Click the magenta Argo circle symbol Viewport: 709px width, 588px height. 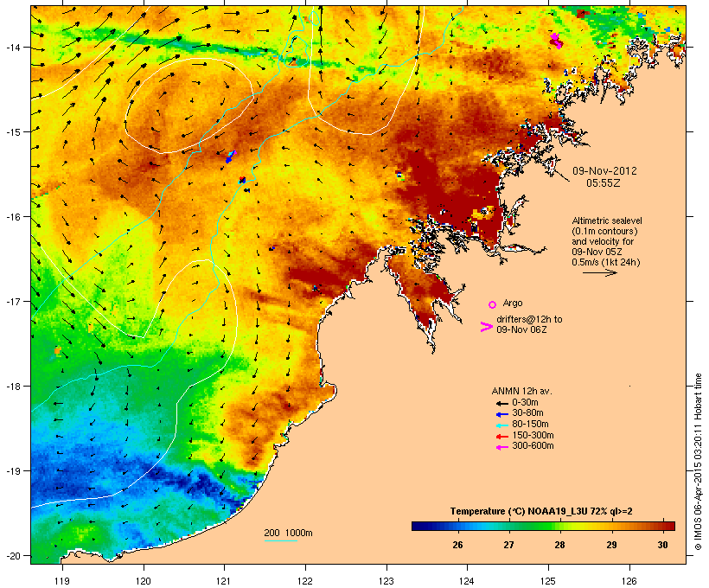(x=493, y=304)
